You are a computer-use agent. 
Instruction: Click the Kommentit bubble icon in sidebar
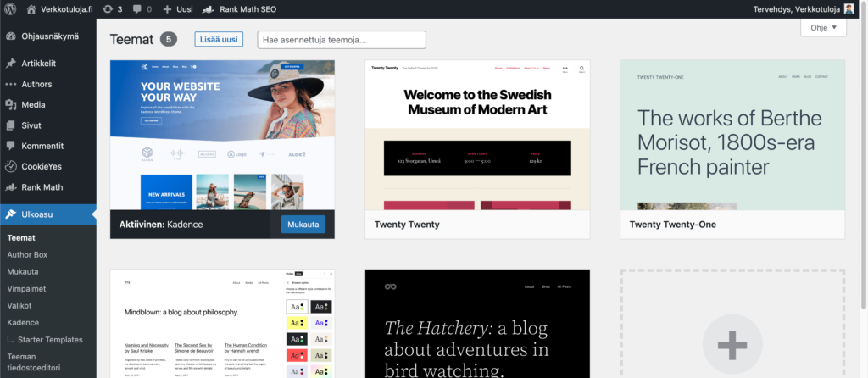point(10,146)
